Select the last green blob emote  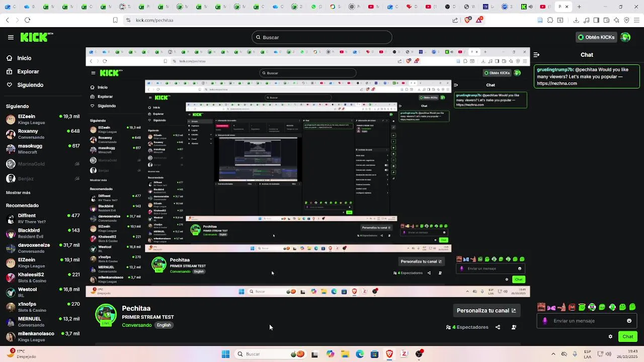point(632,307)
